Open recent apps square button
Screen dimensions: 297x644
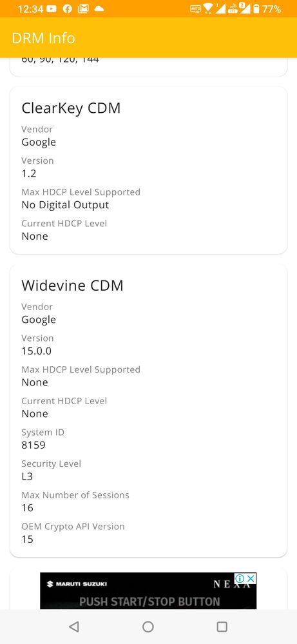[x=222, y=627]
